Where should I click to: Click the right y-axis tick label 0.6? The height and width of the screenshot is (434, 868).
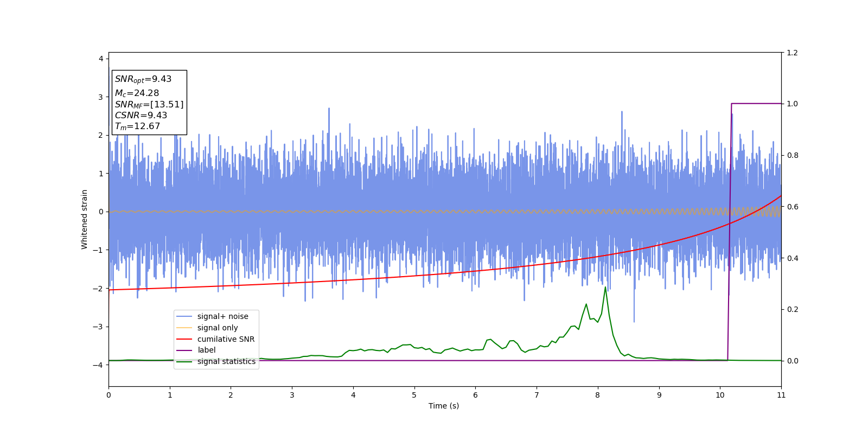point(792,207)
